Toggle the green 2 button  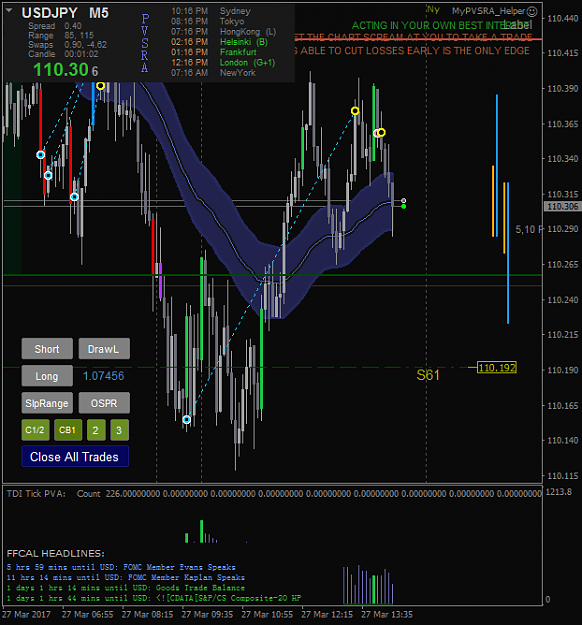coord(96,430)
